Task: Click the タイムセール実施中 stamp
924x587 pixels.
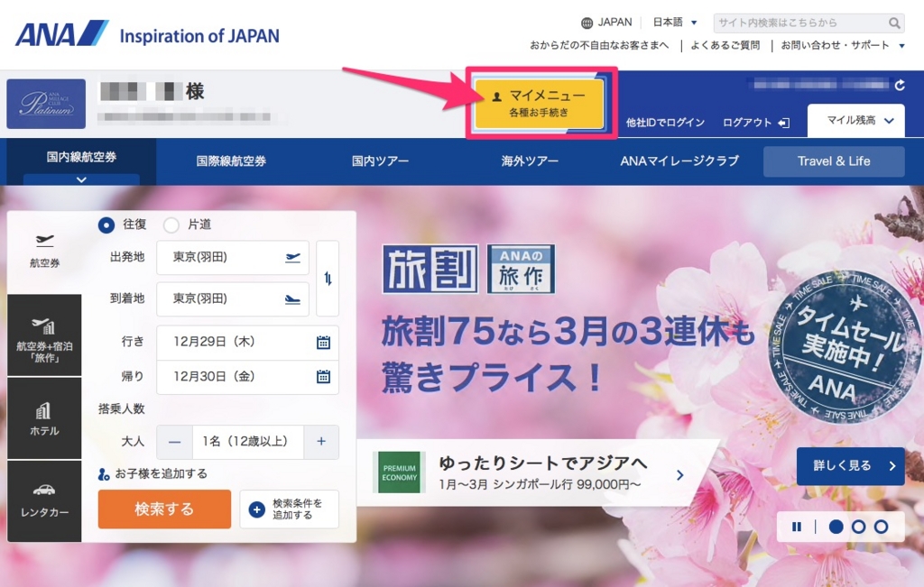Action: (x=845, y=347)
